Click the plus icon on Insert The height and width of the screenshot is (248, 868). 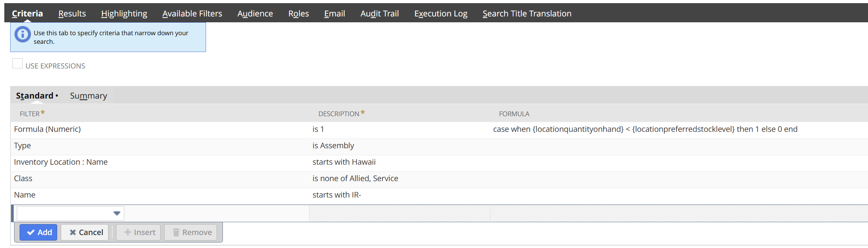[x=128, y=232]
